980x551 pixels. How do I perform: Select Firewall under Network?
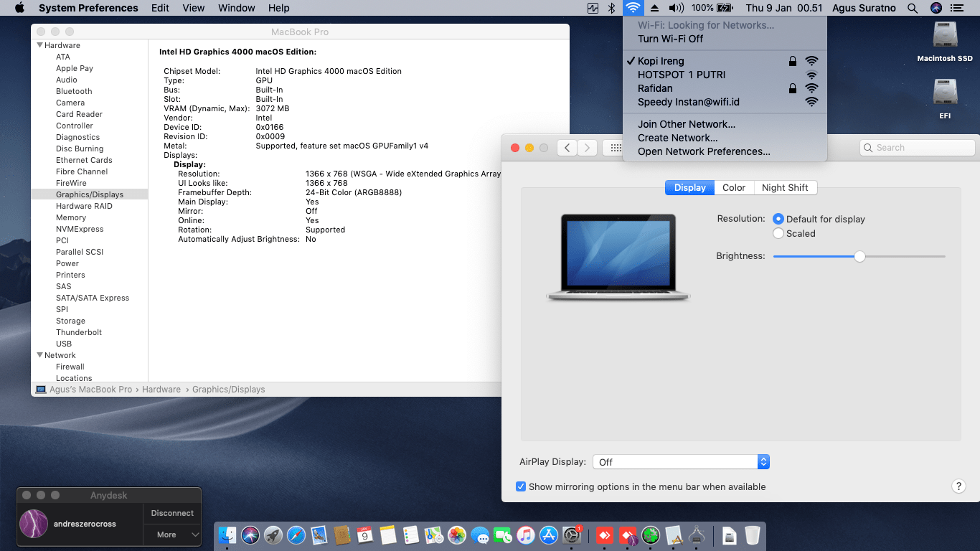point(70,367)
